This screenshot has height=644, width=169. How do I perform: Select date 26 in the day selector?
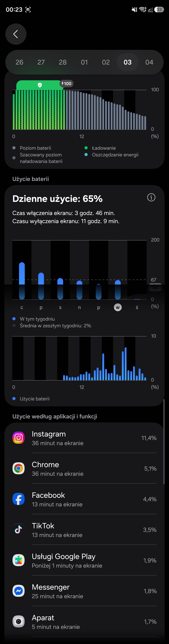[x=19, y=62]
